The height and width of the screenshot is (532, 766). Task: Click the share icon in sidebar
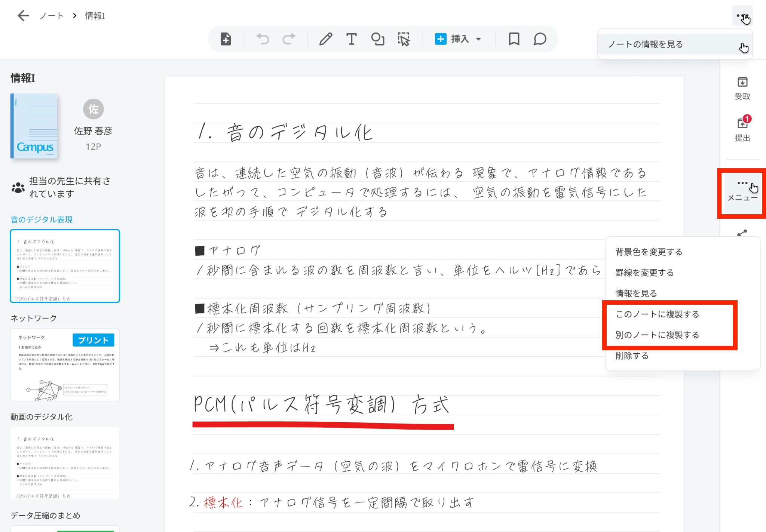tap(742, 233)
